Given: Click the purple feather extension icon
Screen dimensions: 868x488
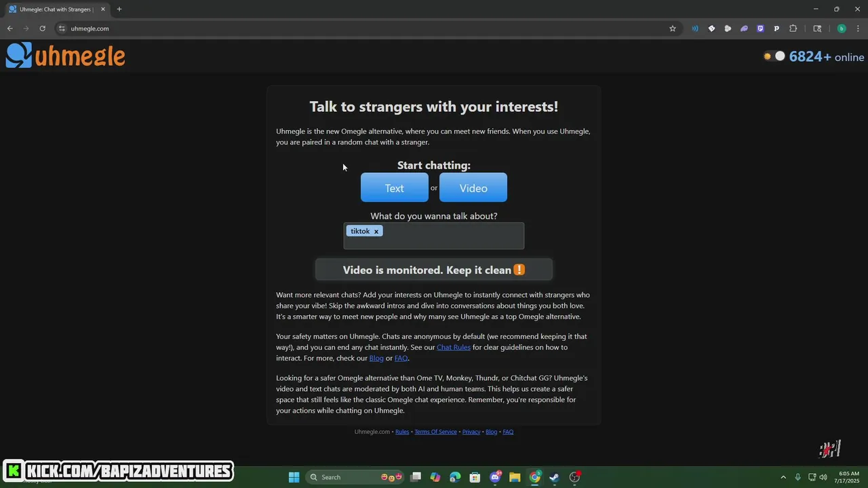Looking at the screenshot, I should 744,28.
